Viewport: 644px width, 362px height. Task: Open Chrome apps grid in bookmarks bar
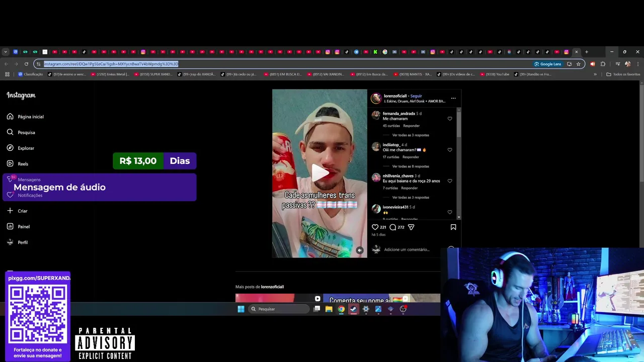tap(7, 74)
